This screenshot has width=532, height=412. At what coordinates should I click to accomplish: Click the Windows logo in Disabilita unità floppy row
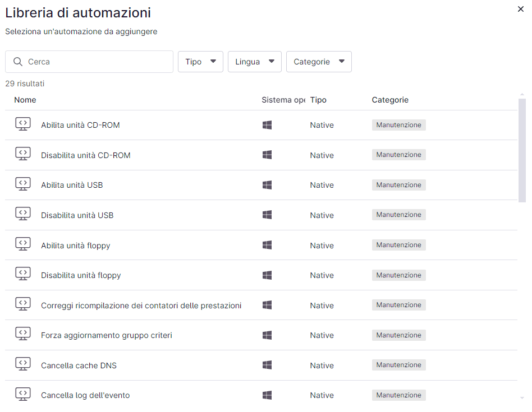pyautogui.click(x=267, y=275)
